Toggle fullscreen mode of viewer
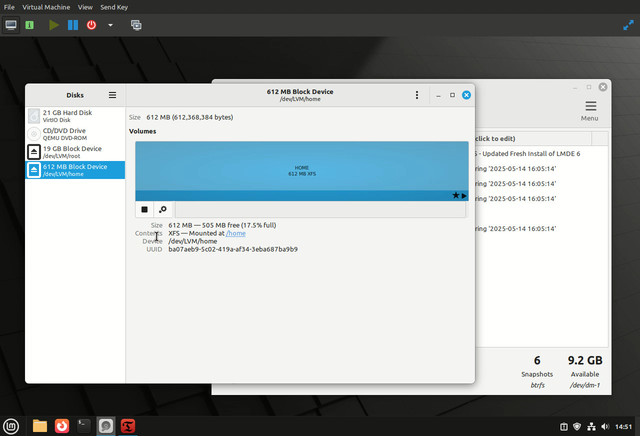 [628, 25]
